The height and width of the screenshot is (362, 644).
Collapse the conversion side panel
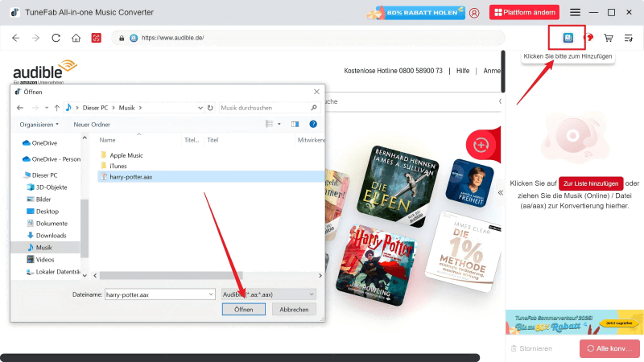click(x=500, y=192)
